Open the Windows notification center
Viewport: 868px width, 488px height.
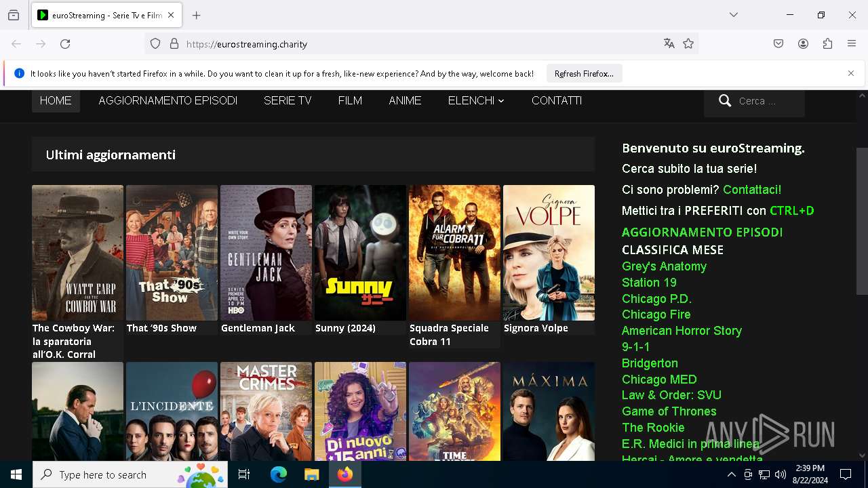point(846,474)
